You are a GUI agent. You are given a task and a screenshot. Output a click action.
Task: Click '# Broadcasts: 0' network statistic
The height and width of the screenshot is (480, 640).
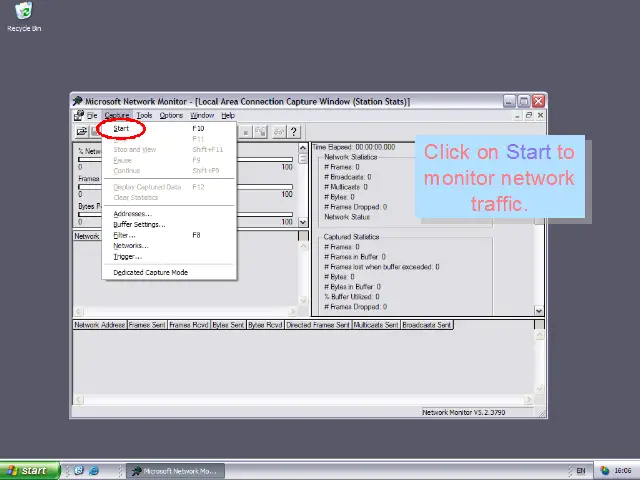tap(348, 177)
